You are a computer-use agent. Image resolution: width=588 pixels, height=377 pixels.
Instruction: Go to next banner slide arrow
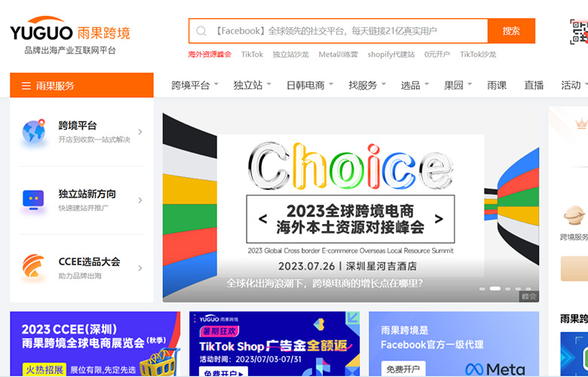click(x=439, y=219)
